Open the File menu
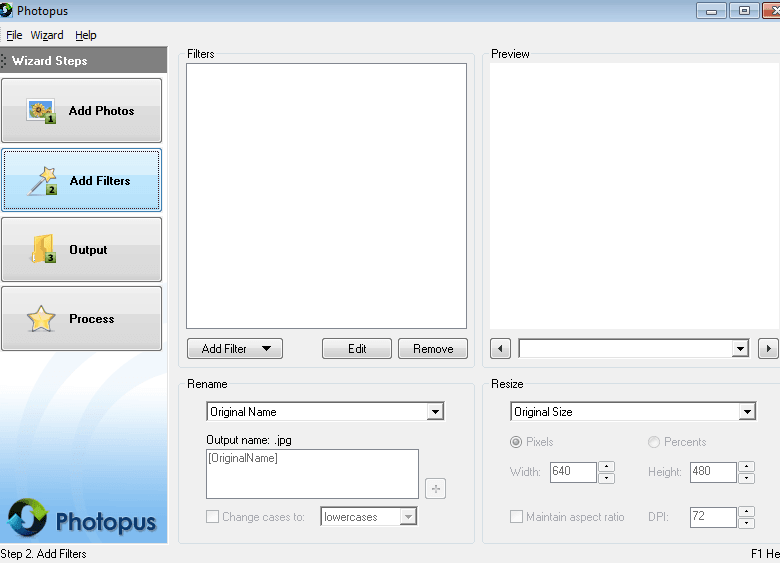Viewport: 780px width, 563px height. coord(14,35)
